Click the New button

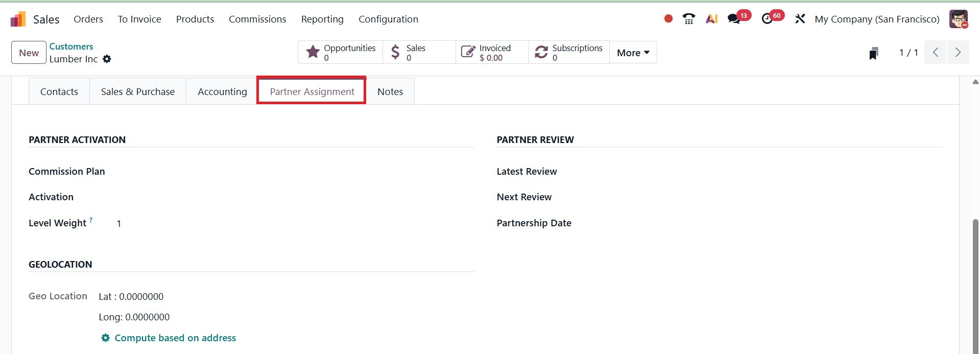coord(29,53)
